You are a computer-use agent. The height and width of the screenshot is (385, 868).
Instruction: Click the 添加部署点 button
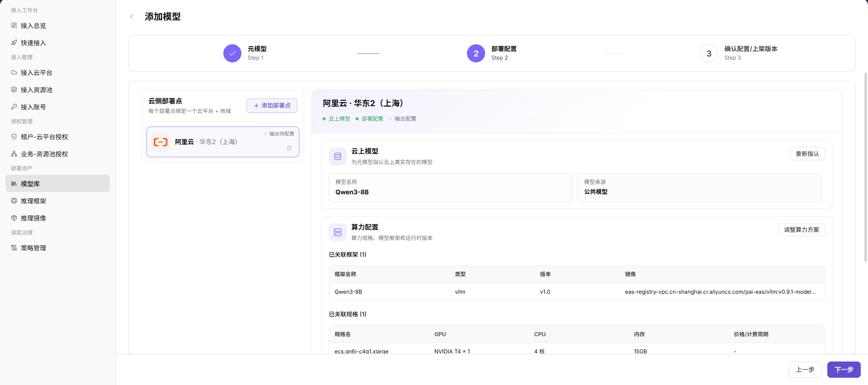(x=272, y=105)
